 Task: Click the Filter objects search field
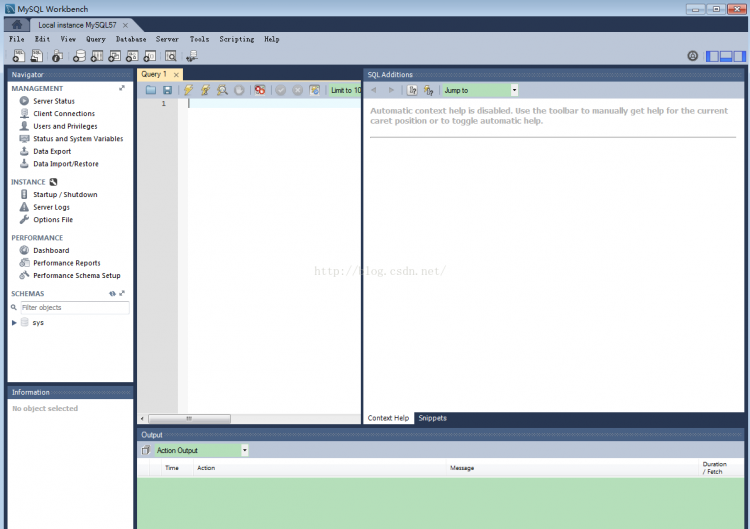75,308
